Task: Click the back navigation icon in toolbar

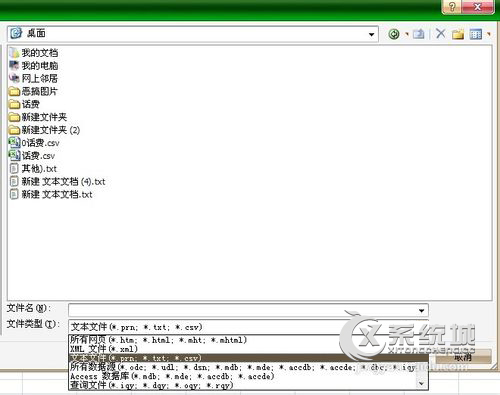Action: tap(394, 34)
